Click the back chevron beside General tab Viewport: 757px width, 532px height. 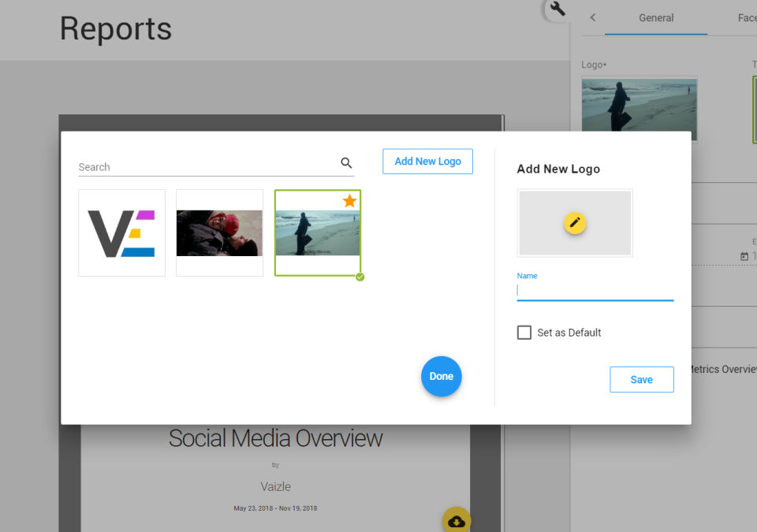[593, 18]
